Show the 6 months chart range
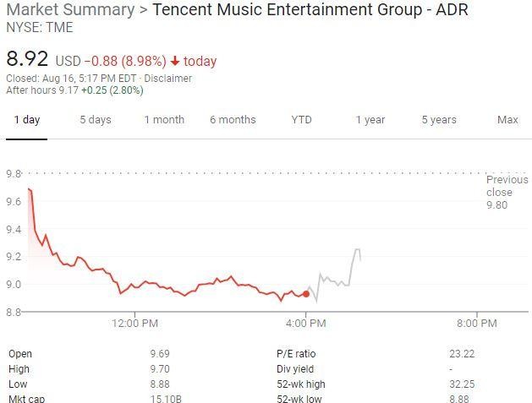 [233, 119]
